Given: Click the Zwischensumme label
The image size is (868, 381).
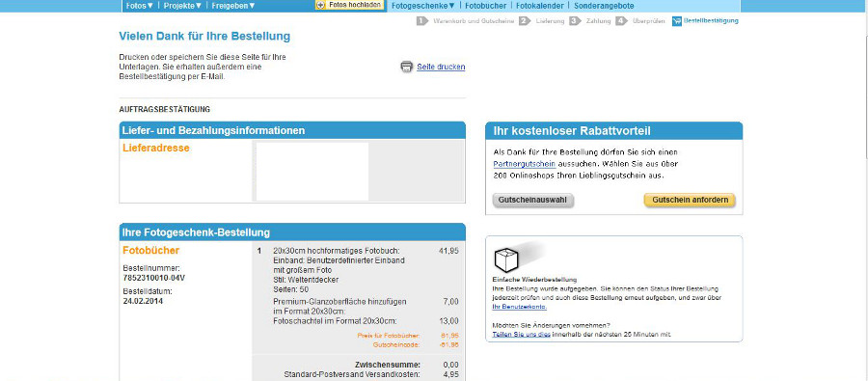Looking at the screenshot, I should [x=388, y=365].
